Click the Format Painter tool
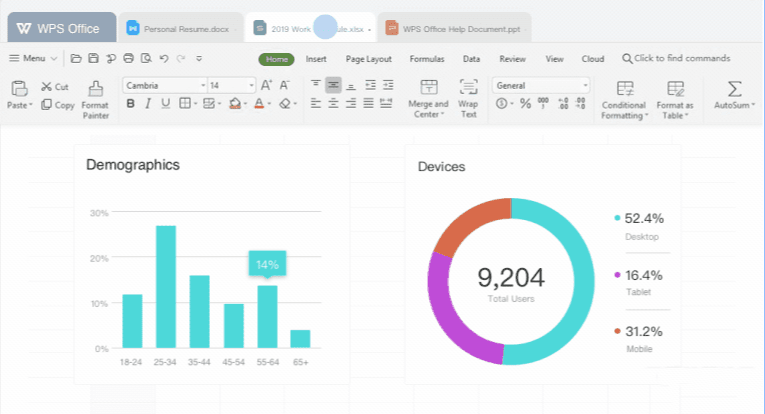 tap(95, 98)
